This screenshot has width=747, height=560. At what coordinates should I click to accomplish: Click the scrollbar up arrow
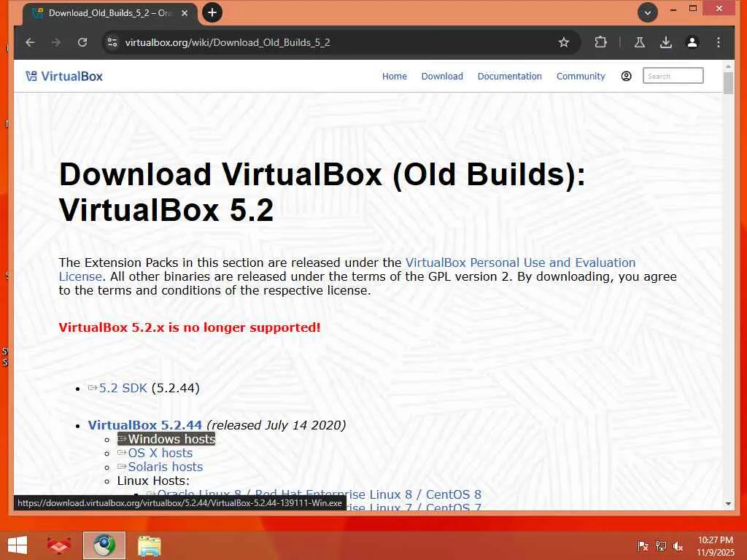point(728,66)
